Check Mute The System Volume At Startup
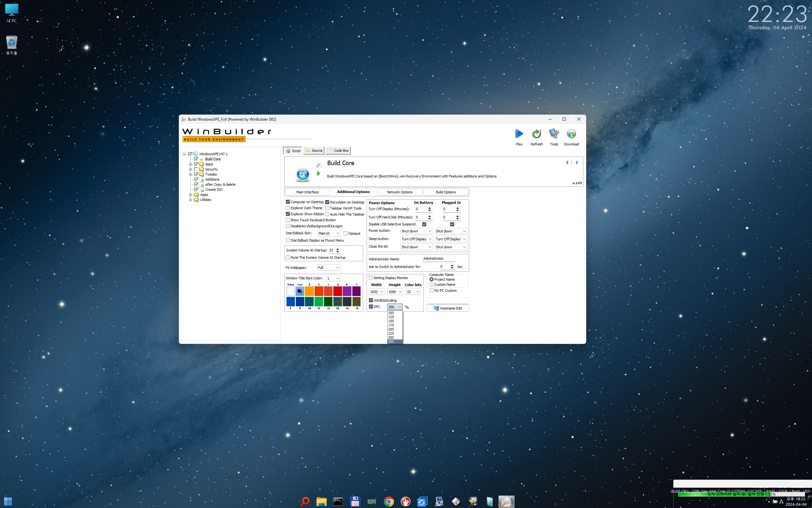 point(288,257)
